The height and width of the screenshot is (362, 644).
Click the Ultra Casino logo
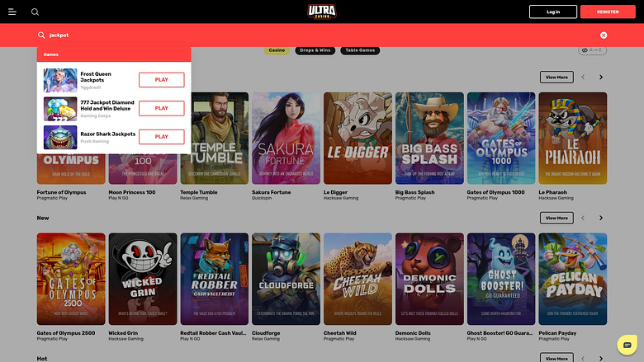(x=322, y=12)
